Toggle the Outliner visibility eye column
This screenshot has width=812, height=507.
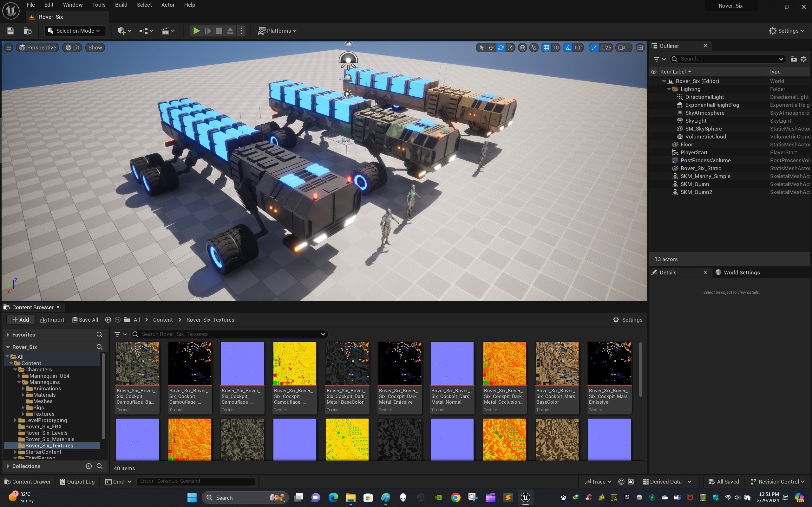653,72
